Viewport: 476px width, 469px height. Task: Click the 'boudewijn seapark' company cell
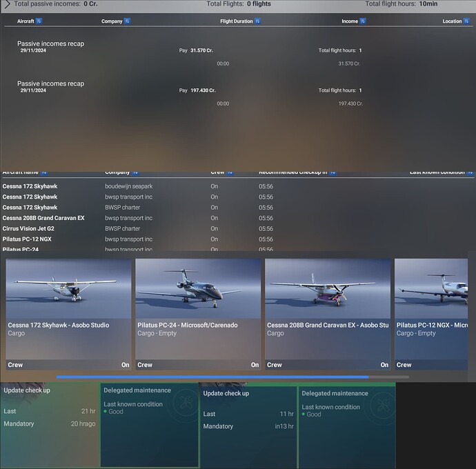click(129, 186)
